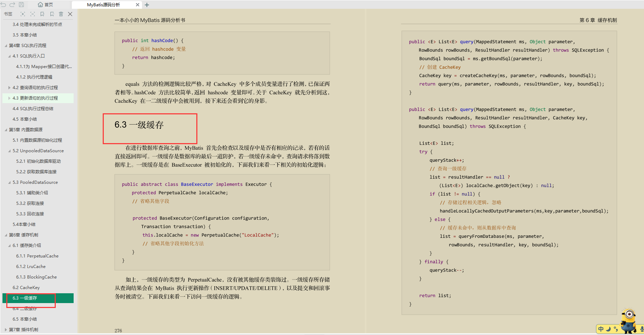Expand the 4.3 更新语句的执行过程 node
Viewport: 644px width, 335px height.
point(9,98)
